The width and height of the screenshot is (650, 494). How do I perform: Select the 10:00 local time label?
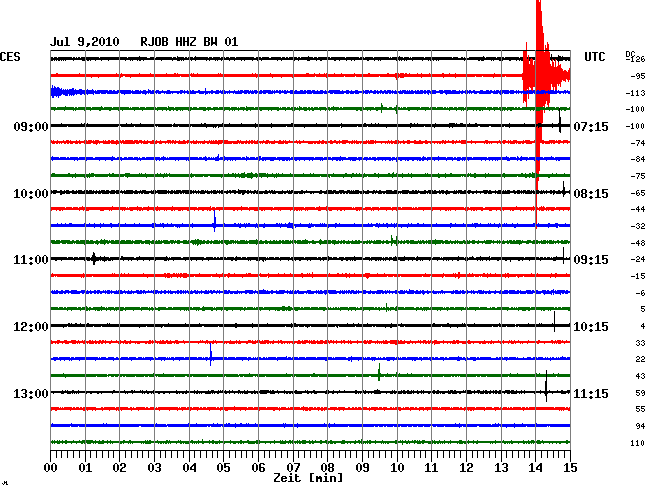[x=31, y=194]
